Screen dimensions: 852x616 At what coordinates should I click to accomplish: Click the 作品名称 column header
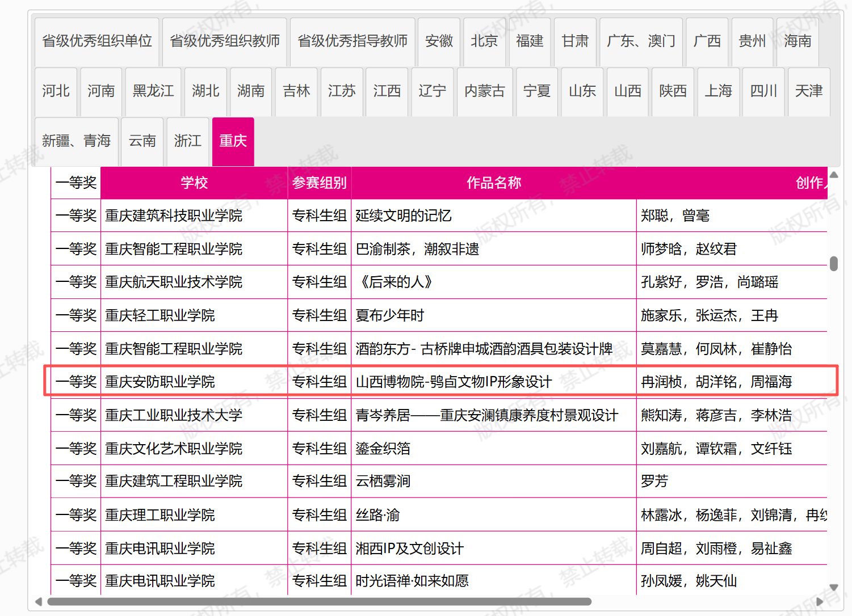494,183
